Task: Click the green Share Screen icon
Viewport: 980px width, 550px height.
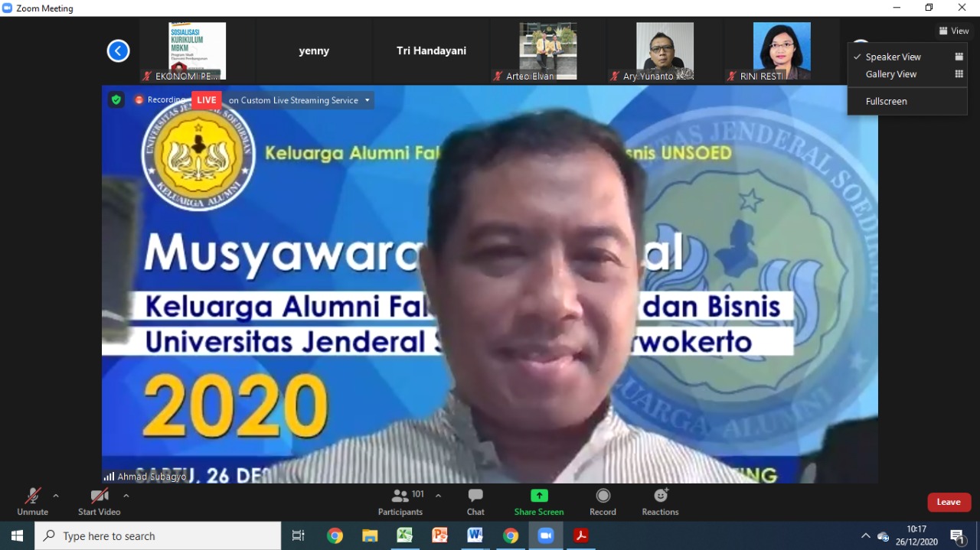Action: coord(539,496)
